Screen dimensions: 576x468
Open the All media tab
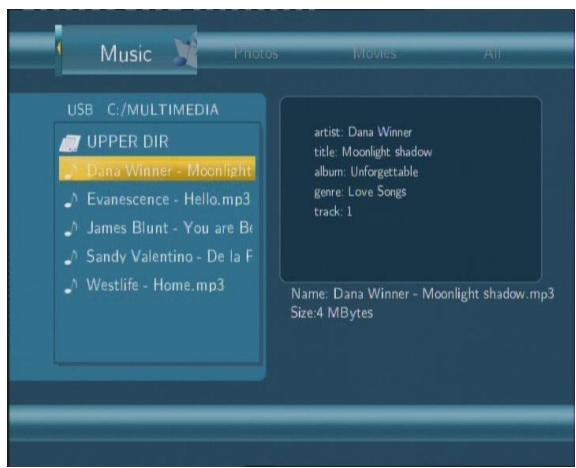492,54
